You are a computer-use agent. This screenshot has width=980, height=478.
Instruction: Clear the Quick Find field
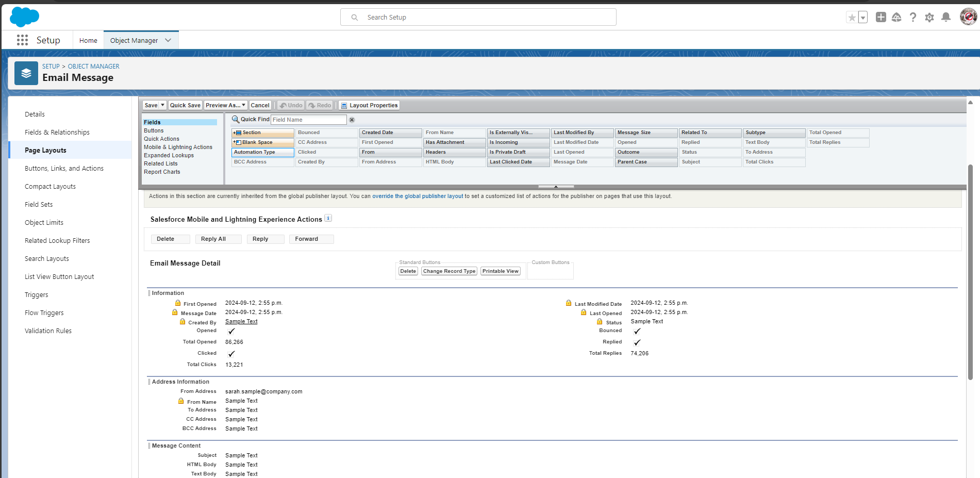point(352,120)
